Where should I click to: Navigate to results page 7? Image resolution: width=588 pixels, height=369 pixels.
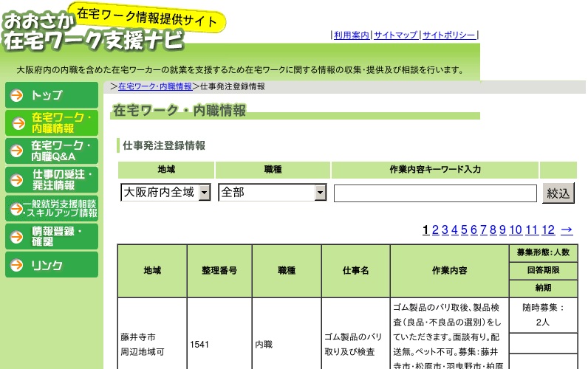tap(484, 230)
